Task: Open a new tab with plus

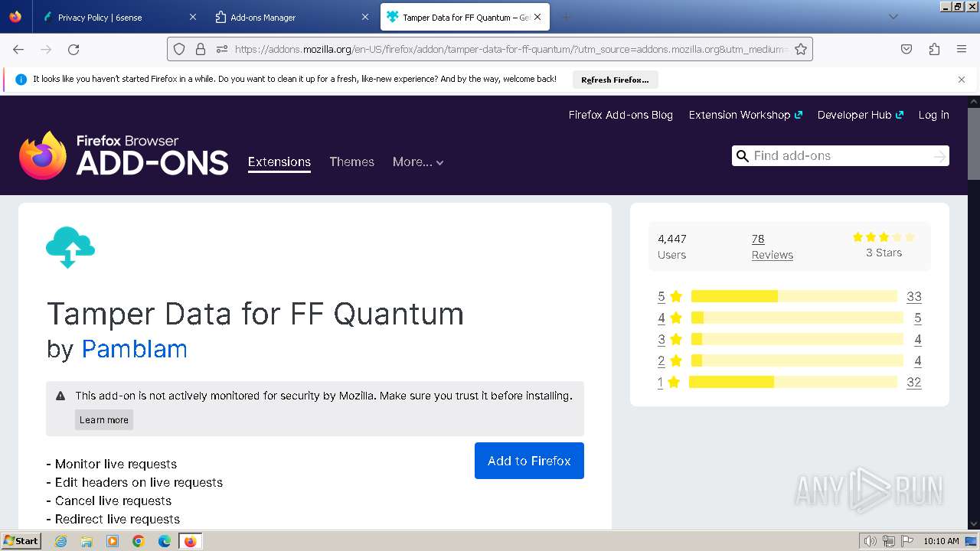Action: tap(567, 17)
